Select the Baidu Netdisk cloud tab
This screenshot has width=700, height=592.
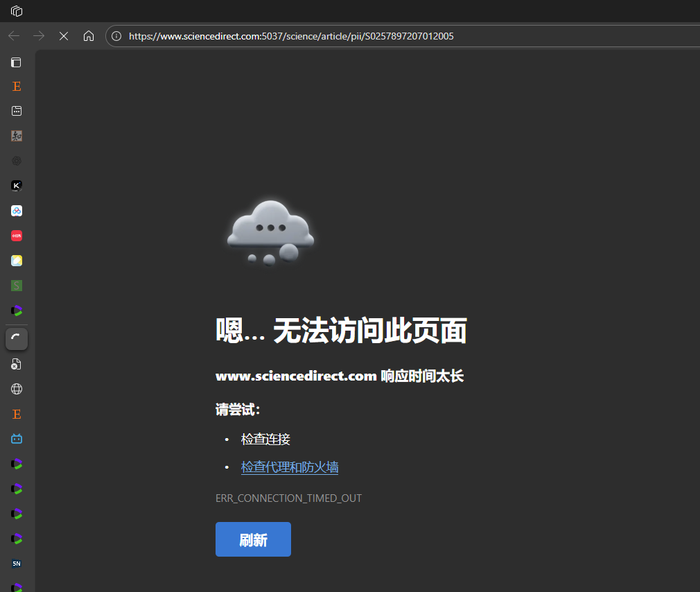tap(17, 211)
